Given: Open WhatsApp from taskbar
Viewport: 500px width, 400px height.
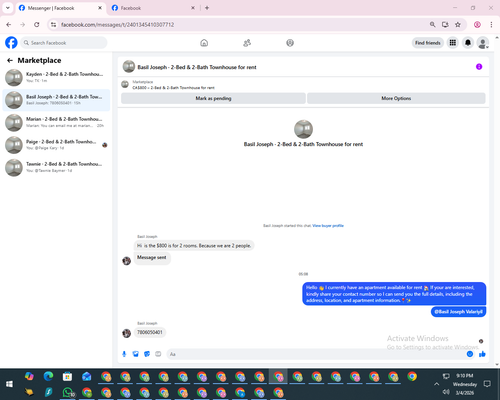Looking at the screenshot, I should 68,392.
